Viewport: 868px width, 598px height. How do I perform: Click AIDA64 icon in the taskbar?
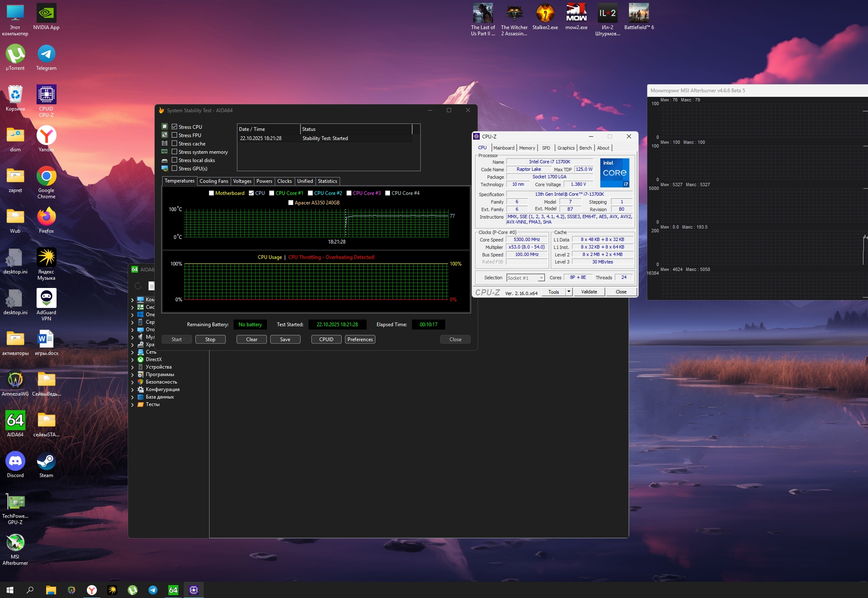click(173, 590)
